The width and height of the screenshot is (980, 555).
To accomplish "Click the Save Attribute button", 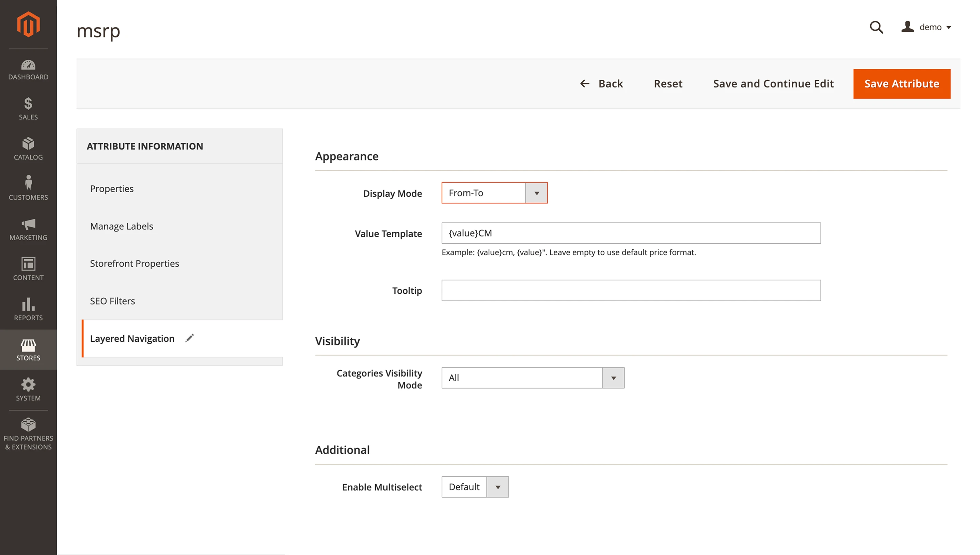I will pyautogui.click(x=902, y=83).
